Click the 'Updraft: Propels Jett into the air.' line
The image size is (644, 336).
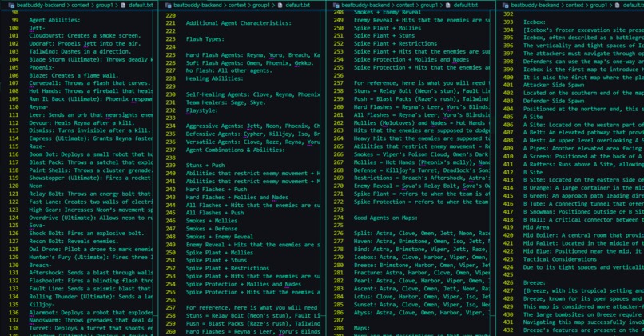[85, 43]
